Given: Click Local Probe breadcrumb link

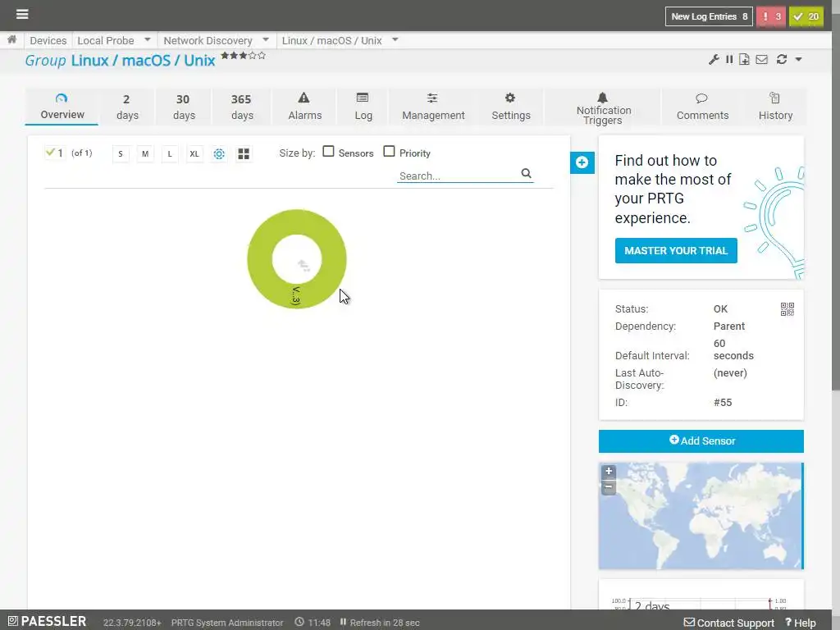Looking at the screenshot, I should pos(106,40).
